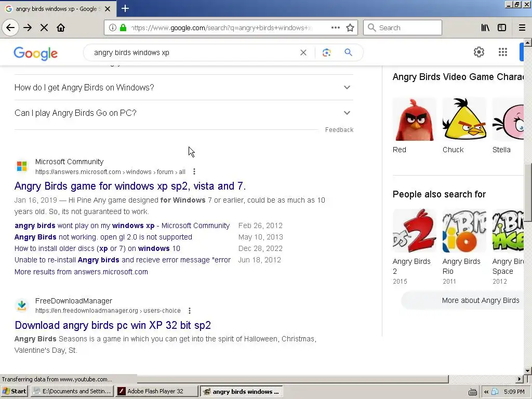Open the on-screen keyboard tray icon

pos(473,392)
